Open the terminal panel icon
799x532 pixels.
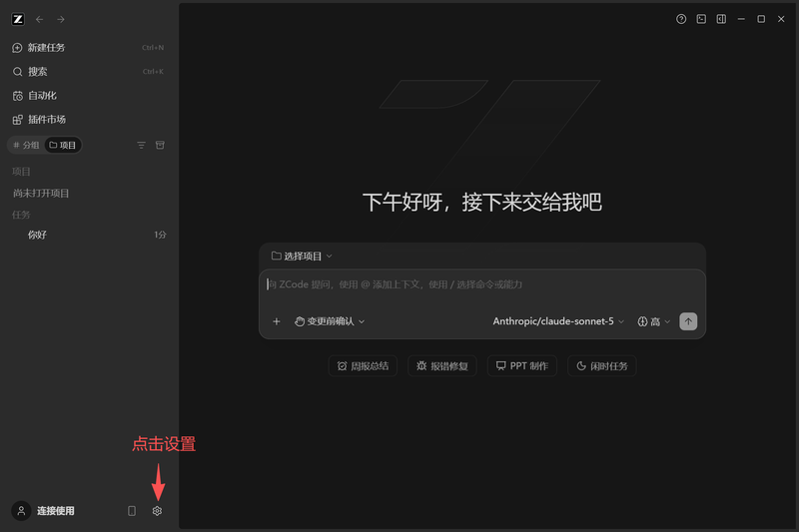point(701,19)
